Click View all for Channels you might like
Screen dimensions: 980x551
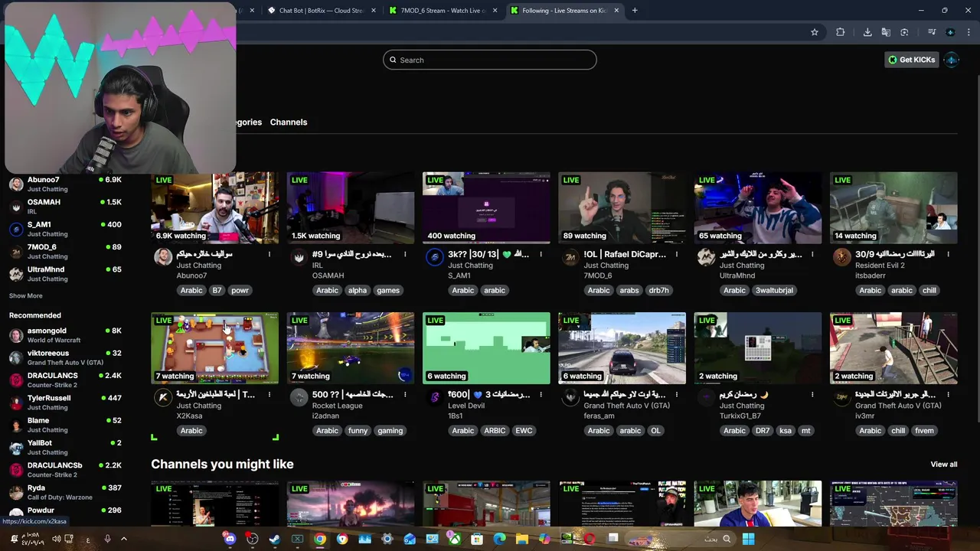(x=944, y=465)
